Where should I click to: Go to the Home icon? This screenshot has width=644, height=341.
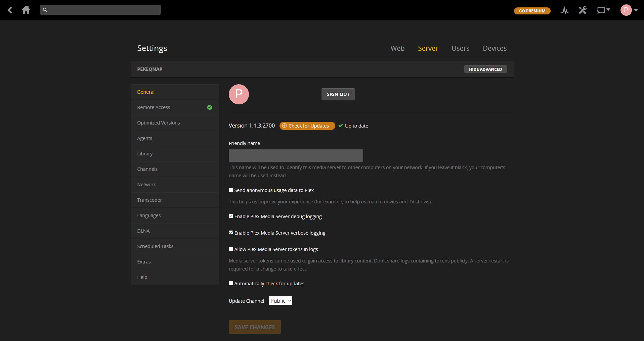[26, 10]
